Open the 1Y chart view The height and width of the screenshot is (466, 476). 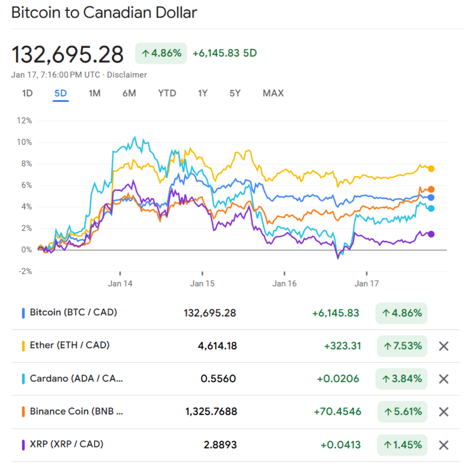203,93
